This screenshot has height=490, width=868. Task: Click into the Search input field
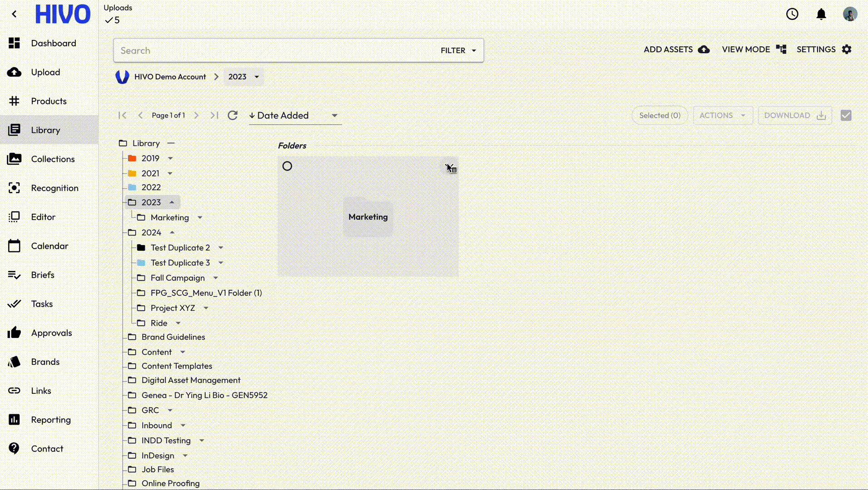pos(272,50)
